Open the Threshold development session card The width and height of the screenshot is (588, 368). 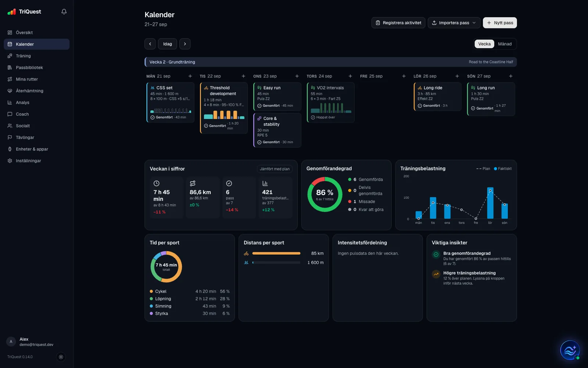[x=224, y=108]
